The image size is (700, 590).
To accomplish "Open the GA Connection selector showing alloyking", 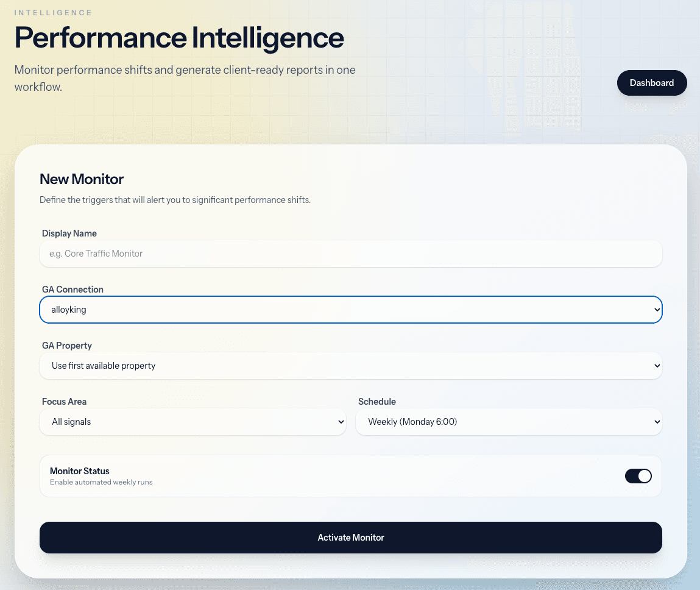I will [x=350, y=310].
